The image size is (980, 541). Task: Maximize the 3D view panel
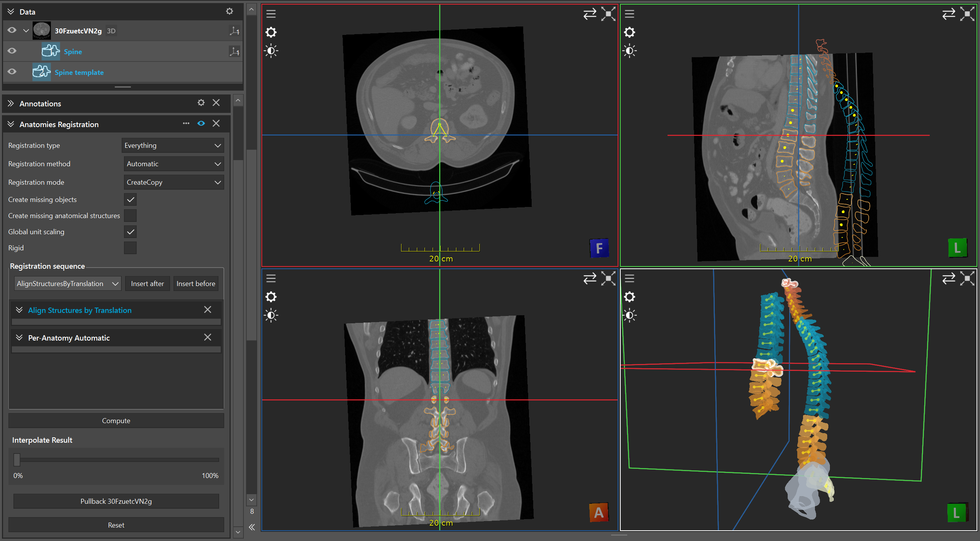(967, 278)
